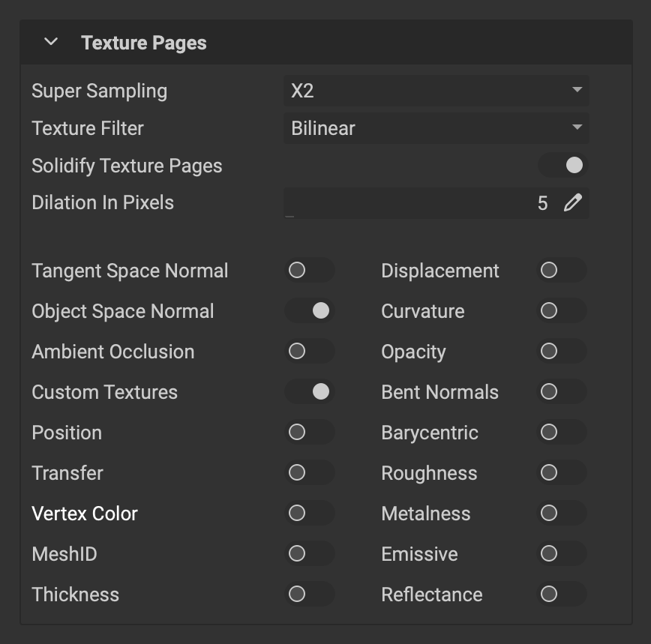Enable Vertex Color baking

click(x=309, y=514)
